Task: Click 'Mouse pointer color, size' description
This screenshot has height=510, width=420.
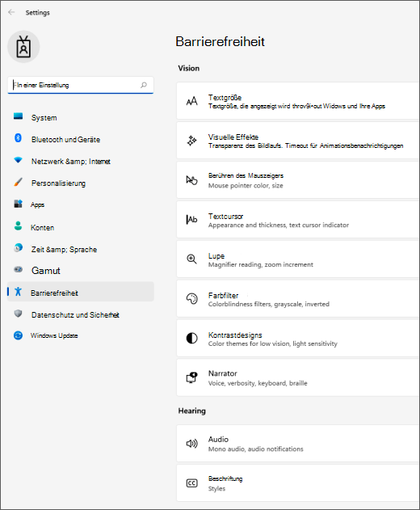Action: click(x=246, y=186)
